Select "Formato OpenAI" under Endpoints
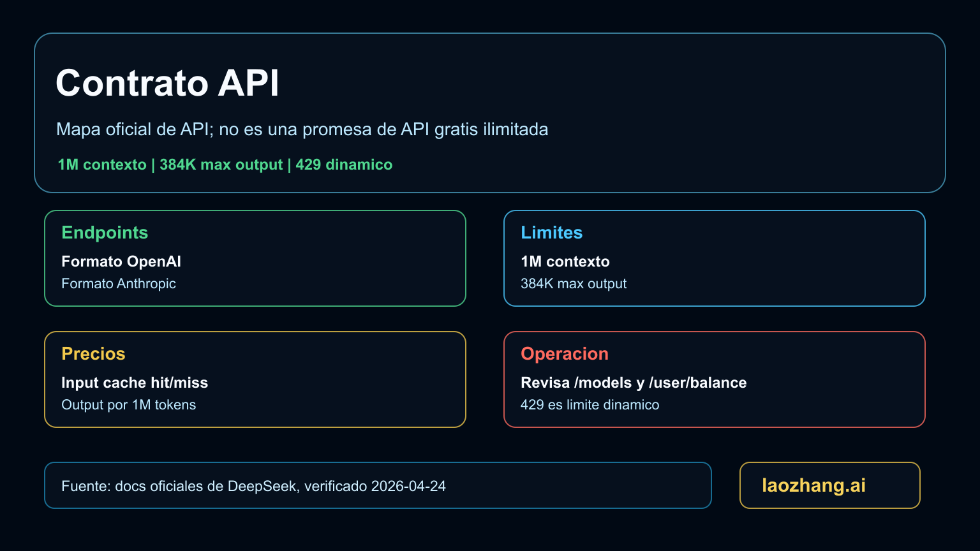The image size is (980, 551). click(x=121, y=261)
